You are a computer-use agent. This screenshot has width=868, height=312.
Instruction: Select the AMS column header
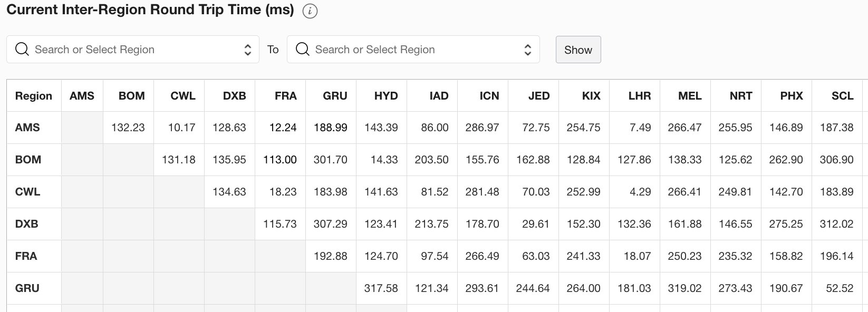pyautogui.click(x=82, y=96)
